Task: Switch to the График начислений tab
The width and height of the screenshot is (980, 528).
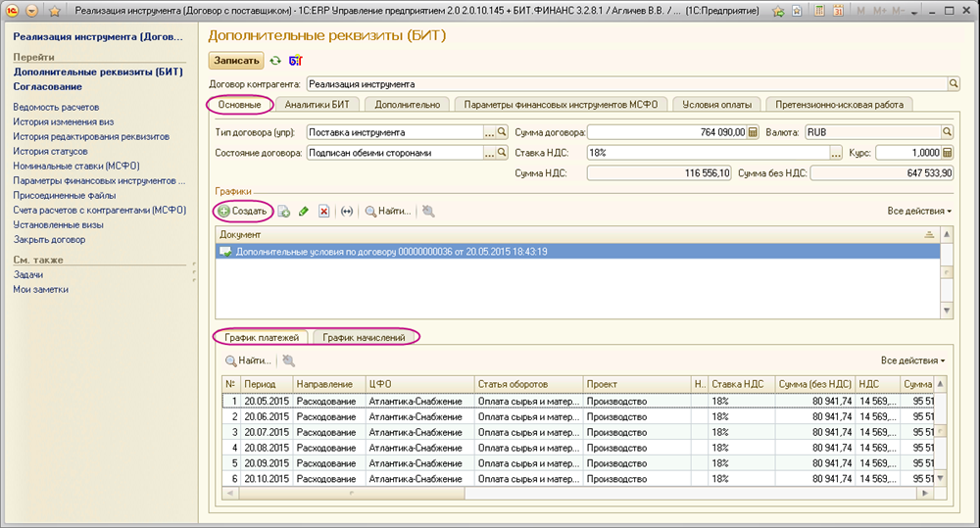Action: (365, 337)
